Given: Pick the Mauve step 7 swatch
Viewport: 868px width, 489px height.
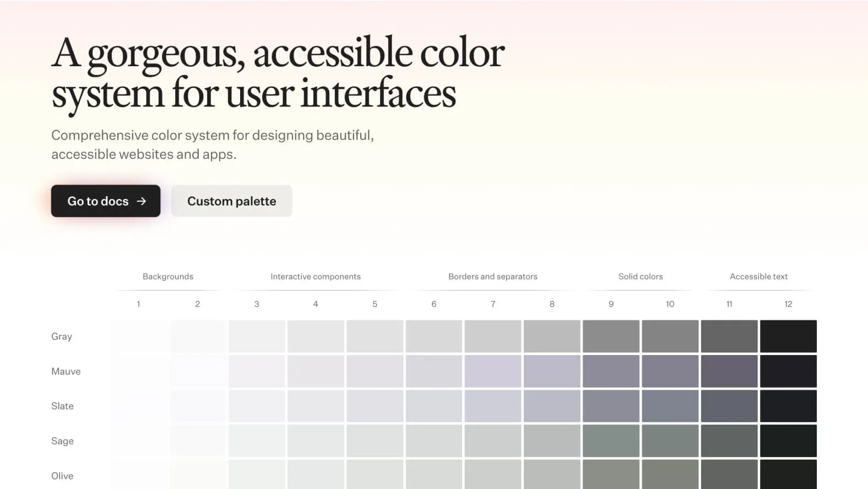Looking at the screenshot, I should (492, 371).
